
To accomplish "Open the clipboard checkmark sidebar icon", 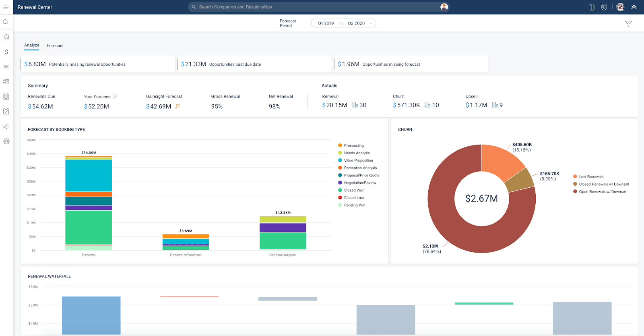I will pyautogui.click(x=6, y=111).
